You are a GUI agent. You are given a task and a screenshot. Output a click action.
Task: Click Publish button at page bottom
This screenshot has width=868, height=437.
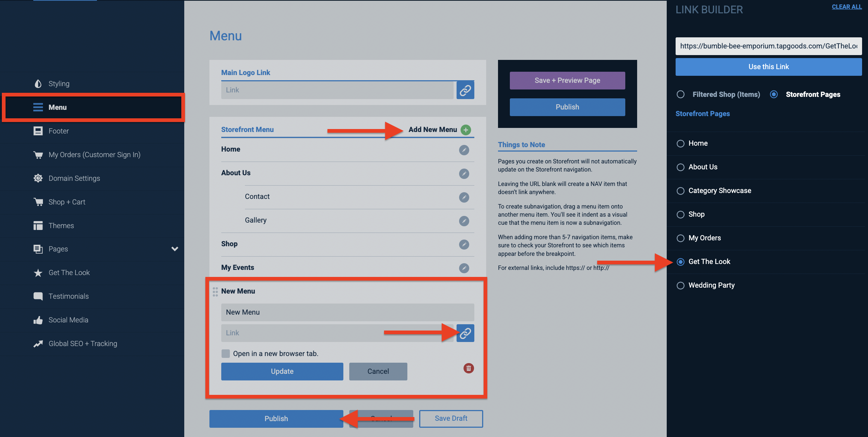click(276, 419)
